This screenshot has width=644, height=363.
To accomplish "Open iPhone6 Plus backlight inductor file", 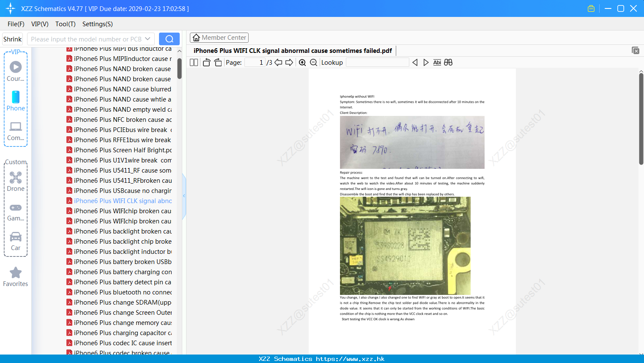I will pos(119,252).
